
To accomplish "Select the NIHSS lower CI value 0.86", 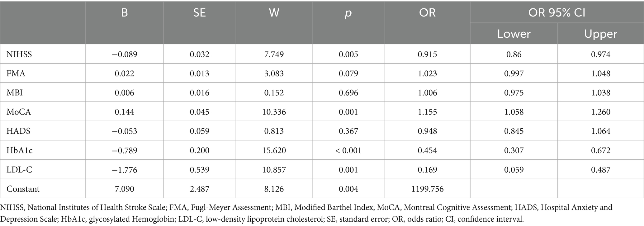I will click(x=514, y=55).
